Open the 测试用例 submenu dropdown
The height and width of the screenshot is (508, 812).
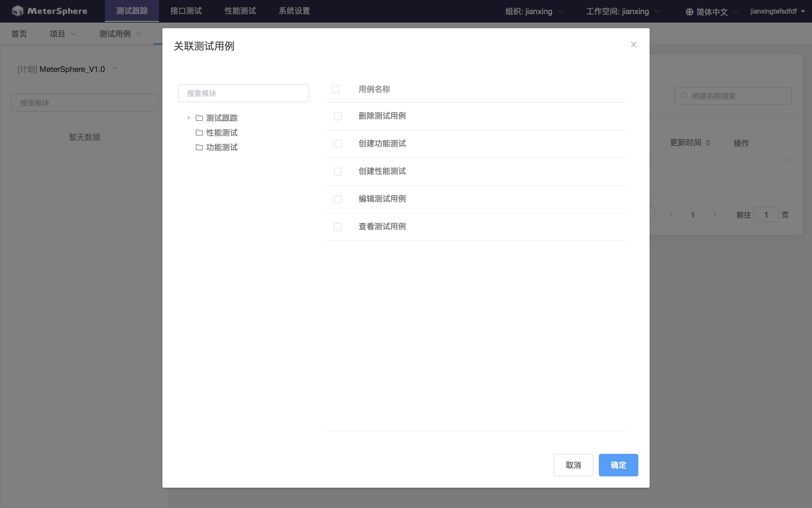point(120,34)
